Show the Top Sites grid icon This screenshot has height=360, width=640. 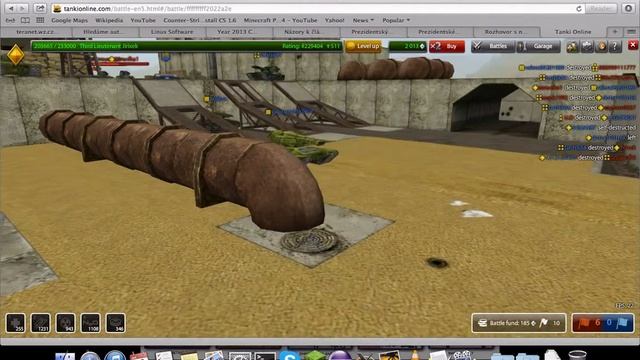(x=40, y=20)
